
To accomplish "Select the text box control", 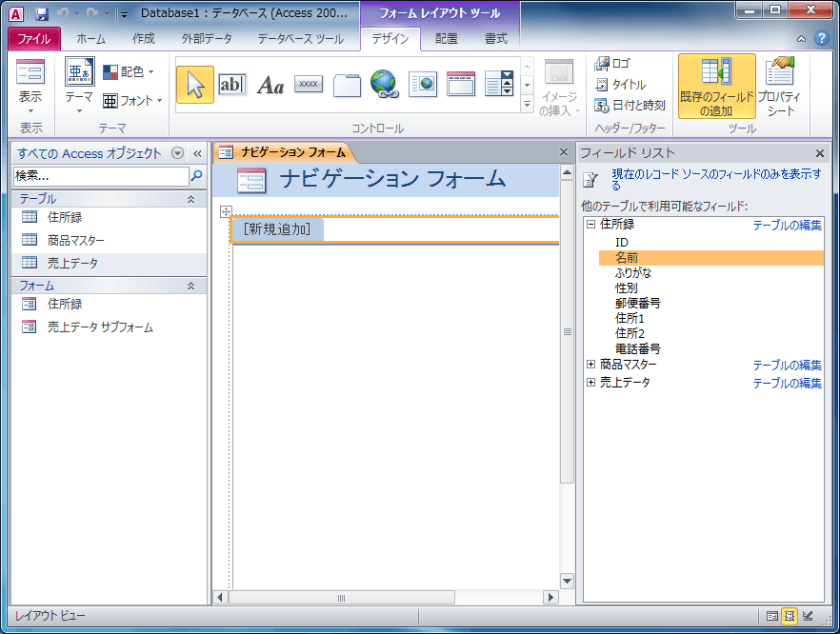I will coord(232,85).
